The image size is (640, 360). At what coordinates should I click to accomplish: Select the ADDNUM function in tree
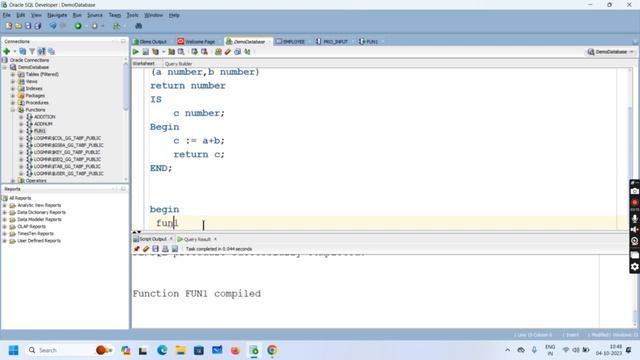43,124
